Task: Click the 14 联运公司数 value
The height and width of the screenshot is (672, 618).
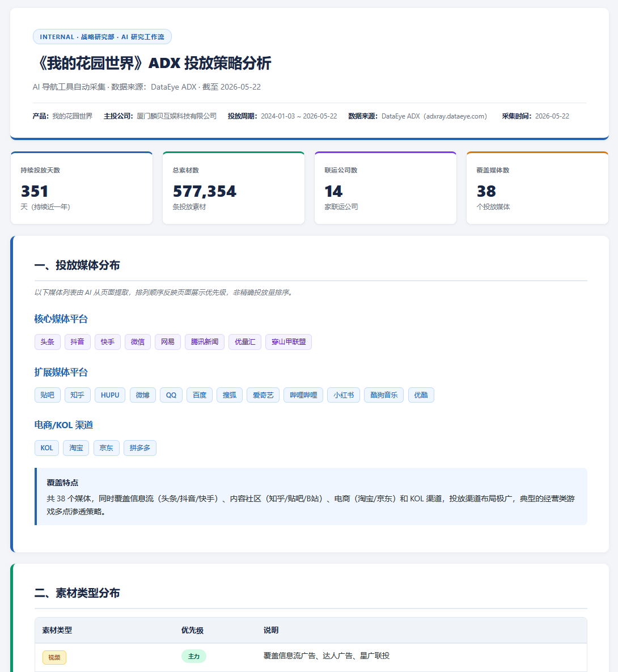Action: point(333,191)
